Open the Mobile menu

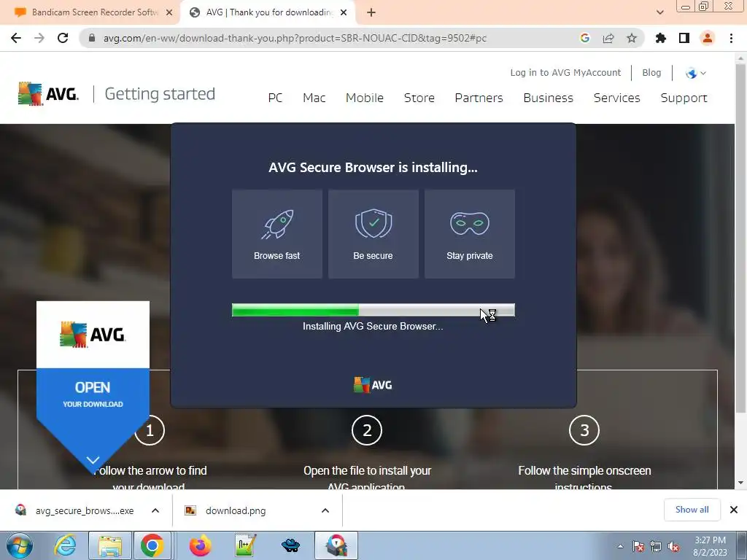tap(365, 98)
